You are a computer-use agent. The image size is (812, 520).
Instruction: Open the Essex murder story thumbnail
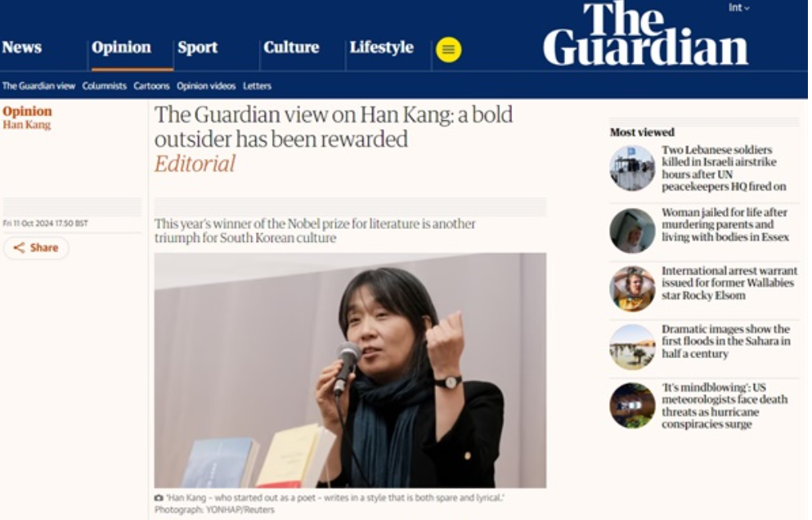coord(632,230)
